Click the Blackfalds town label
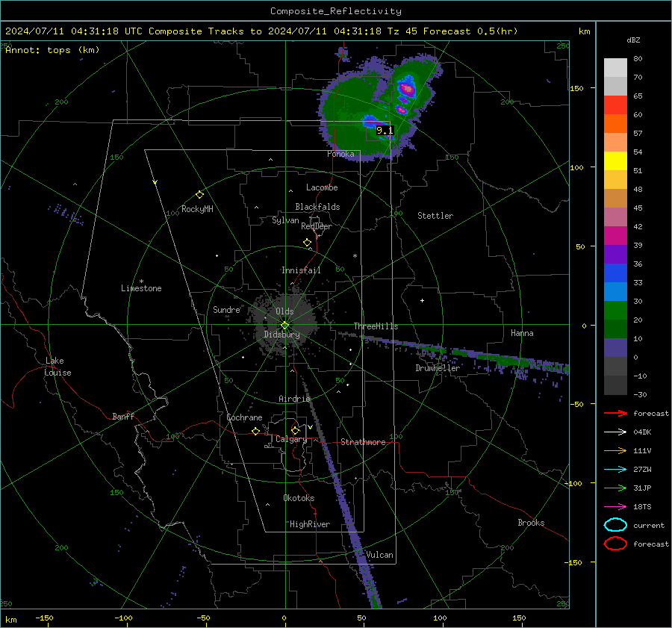 [317, 207]
